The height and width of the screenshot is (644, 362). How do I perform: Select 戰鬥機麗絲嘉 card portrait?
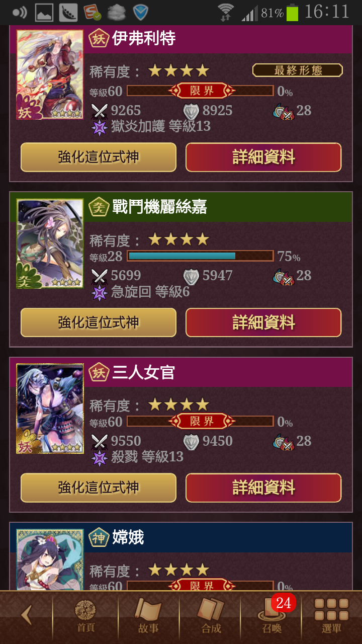click(x=50, y=244)
